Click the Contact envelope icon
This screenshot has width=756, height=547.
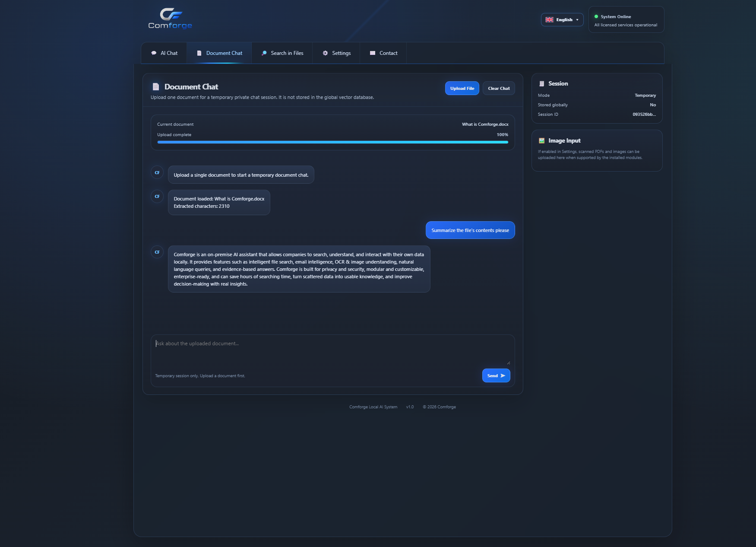coord(373,53)
